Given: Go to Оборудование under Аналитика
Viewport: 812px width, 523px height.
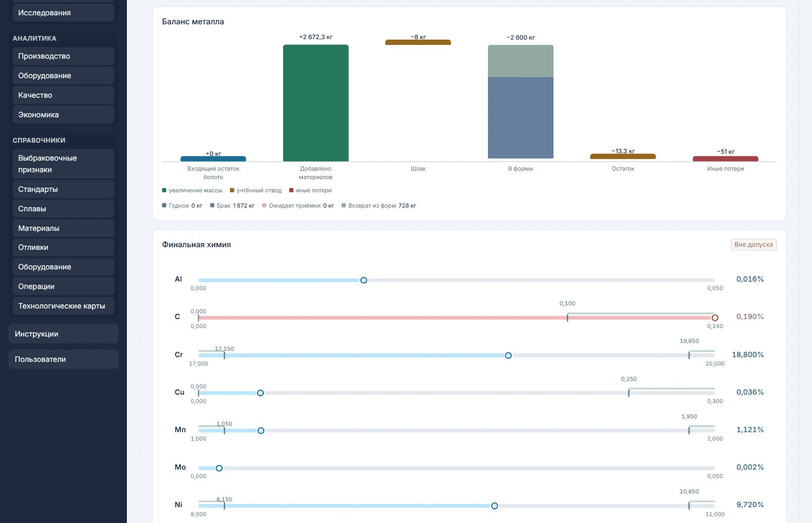Looking at the screenshot, I should 63,76.
